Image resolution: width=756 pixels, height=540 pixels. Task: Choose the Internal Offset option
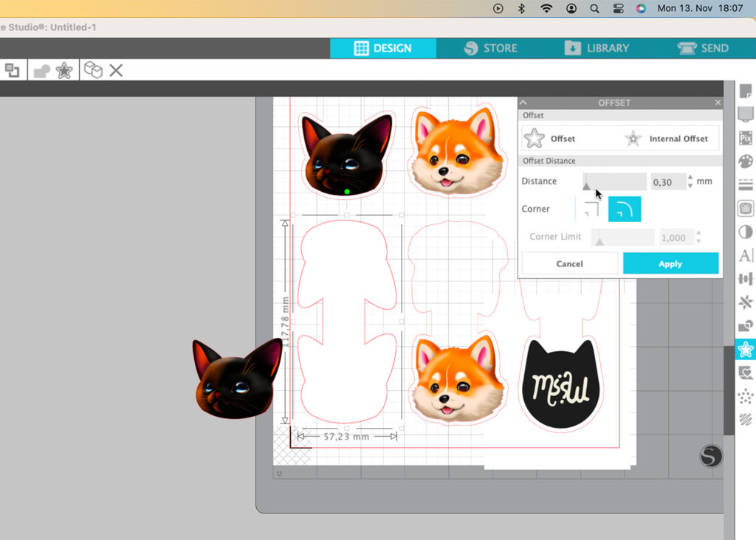point(668,139)
